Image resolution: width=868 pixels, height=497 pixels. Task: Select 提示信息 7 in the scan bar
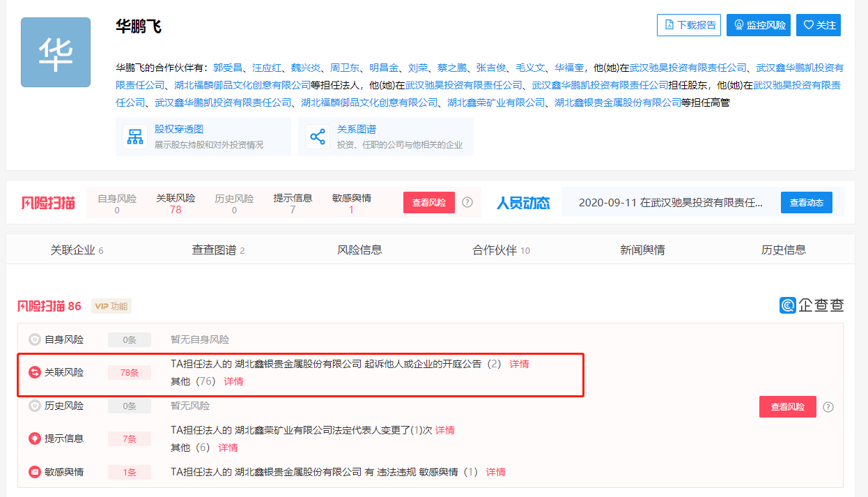(293, 204)
